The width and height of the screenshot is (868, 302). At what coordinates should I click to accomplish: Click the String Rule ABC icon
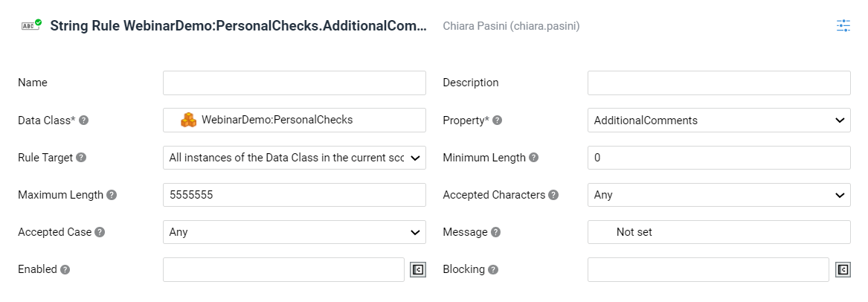31,25
